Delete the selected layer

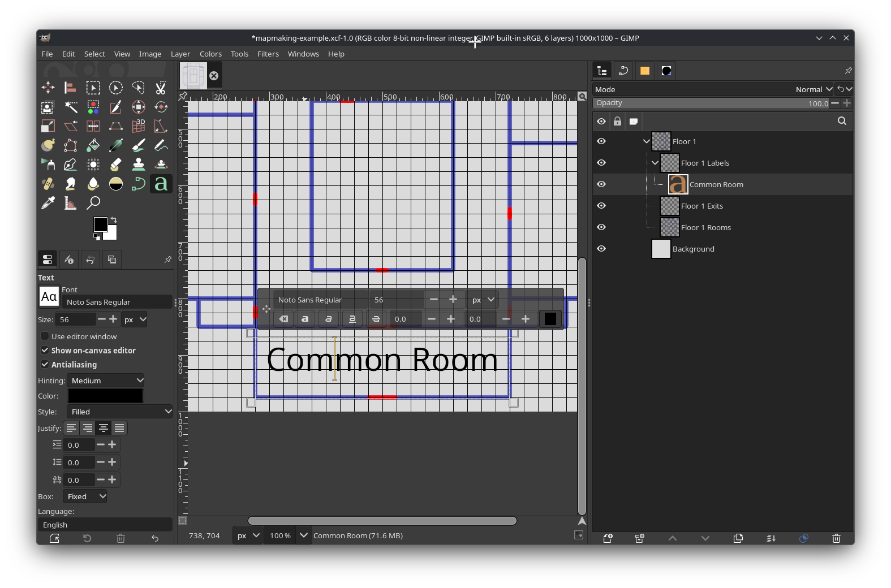[837, 538]
